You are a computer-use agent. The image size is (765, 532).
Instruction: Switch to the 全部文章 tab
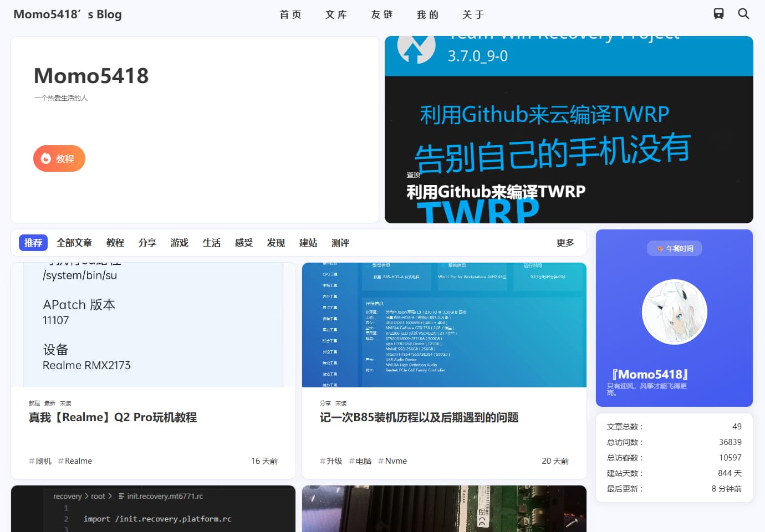pos(74,243)
